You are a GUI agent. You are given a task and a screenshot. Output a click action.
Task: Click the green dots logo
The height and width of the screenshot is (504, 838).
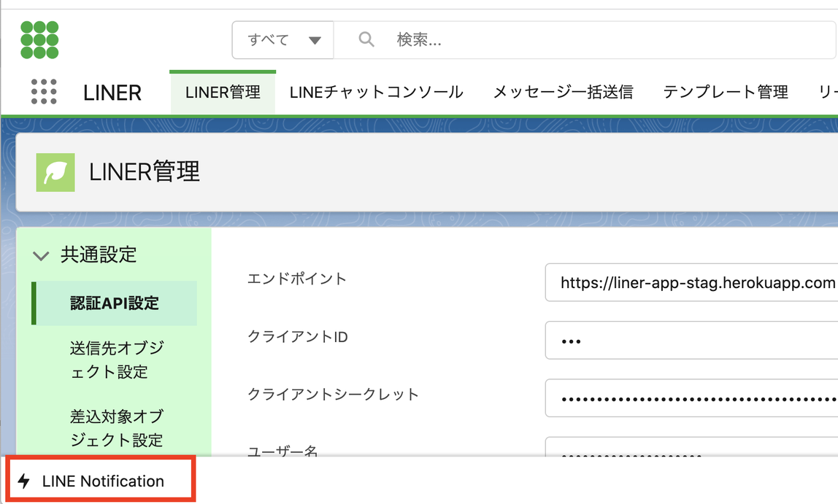pos(39,40)
